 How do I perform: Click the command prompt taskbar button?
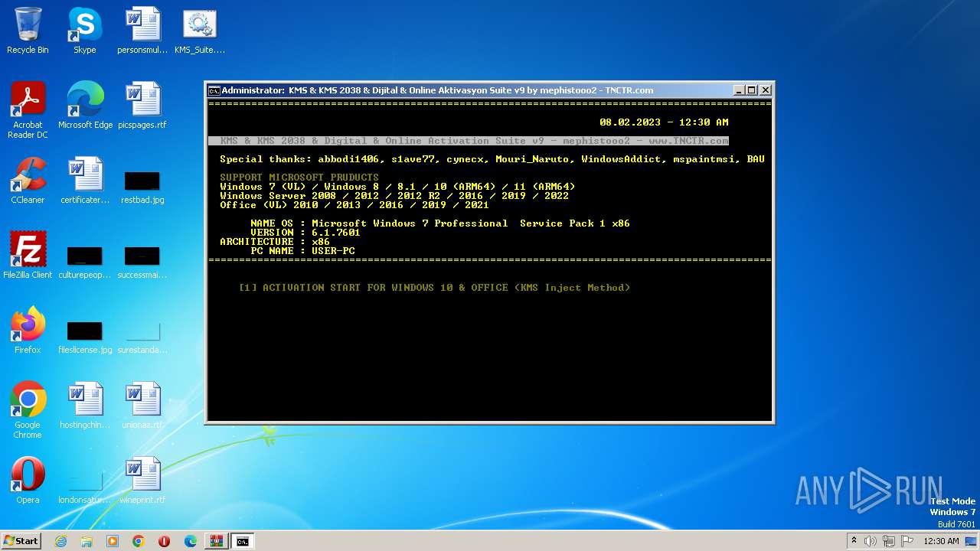[243, 541]
